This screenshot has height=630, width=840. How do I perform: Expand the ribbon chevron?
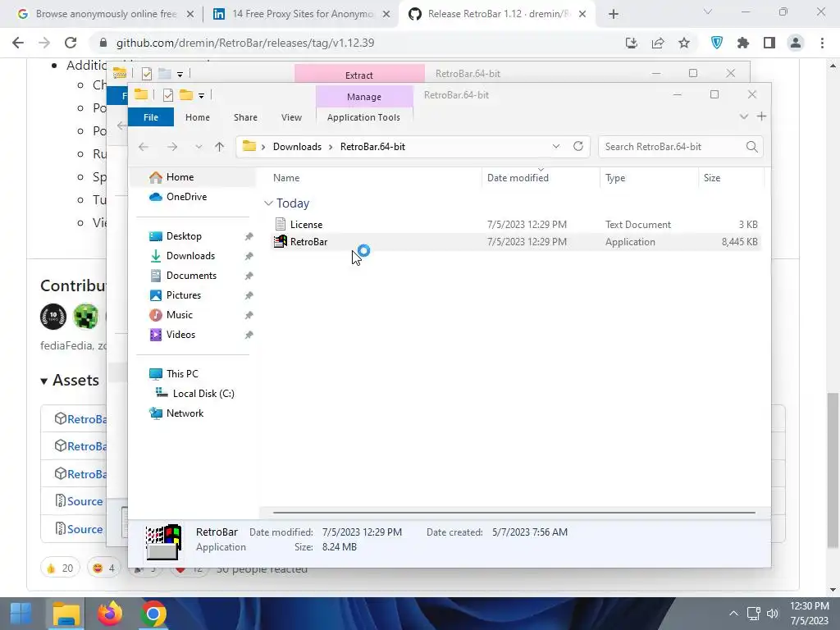tap(743, 116)
